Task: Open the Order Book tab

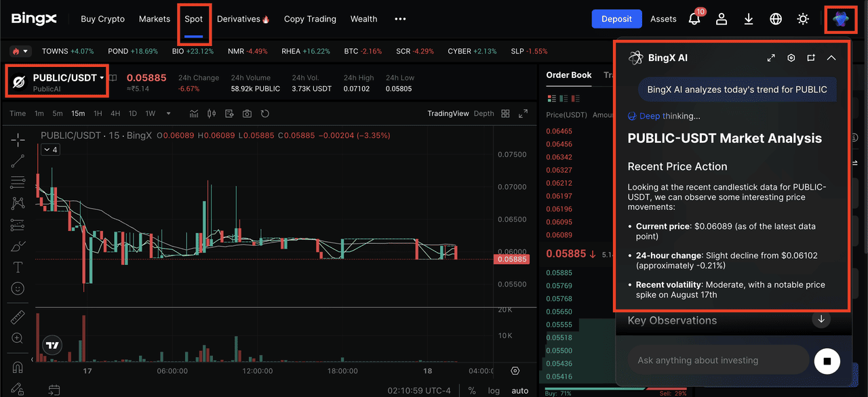Action: point(569,75)
